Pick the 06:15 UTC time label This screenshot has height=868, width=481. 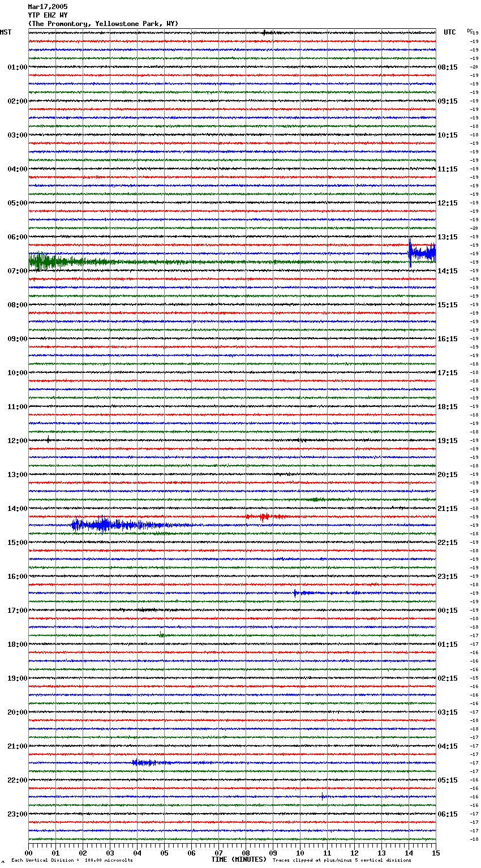[x=448, y=814]
